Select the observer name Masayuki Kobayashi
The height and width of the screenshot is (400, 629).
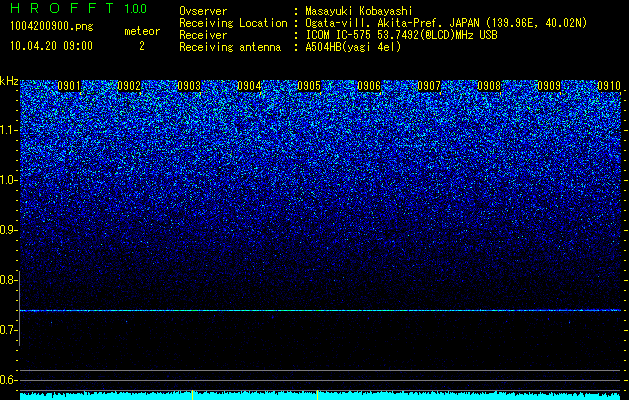click(359, 11)
